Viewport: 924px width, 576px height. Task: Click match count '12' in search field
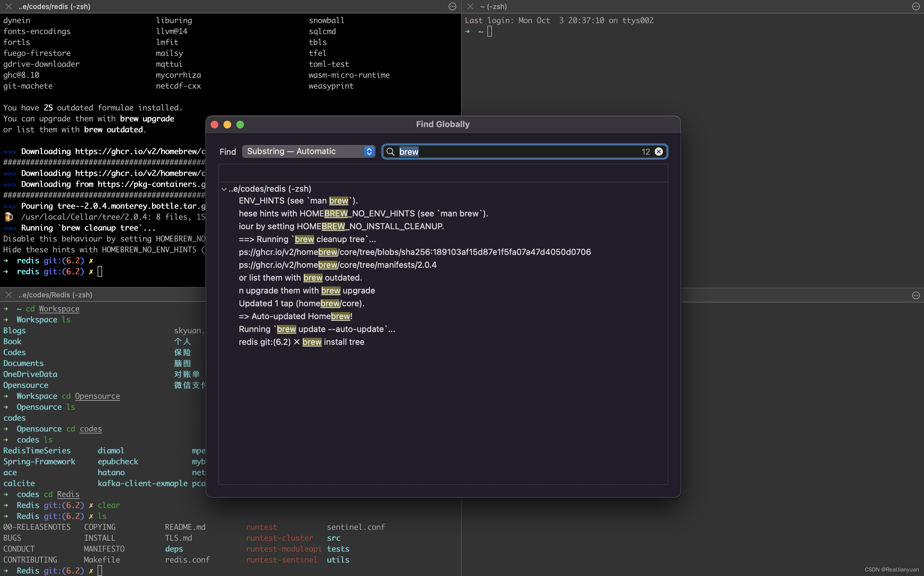point(646,152)
